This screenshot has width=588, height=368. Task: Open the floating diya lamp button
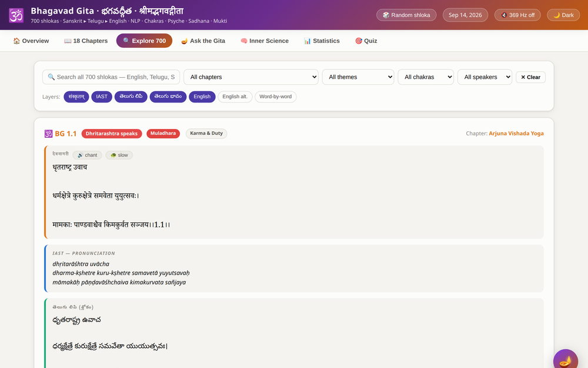point(566,360)
